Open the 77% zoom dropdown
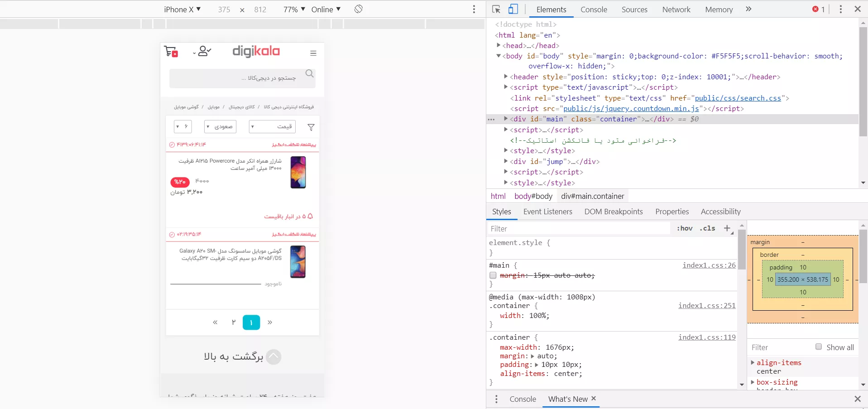 (x=294, y=10)
